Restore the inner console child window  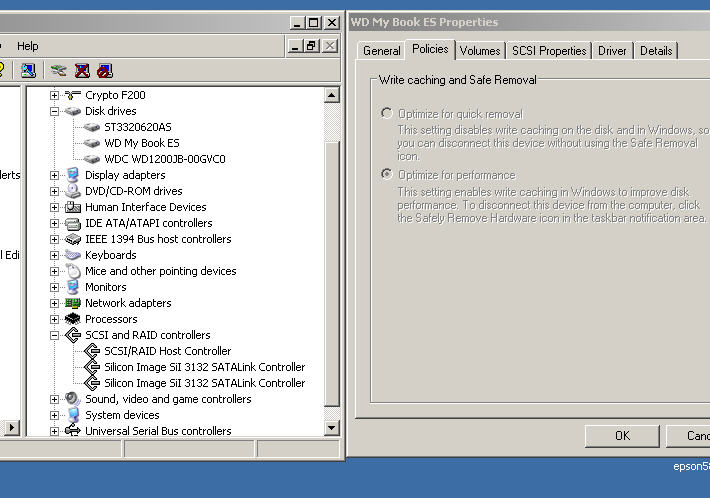coord(312,46)
